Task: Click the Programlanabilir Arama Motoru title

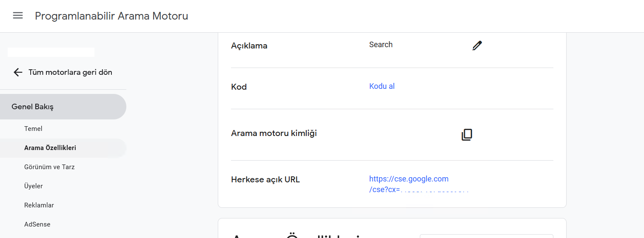Action: point(111,16)
